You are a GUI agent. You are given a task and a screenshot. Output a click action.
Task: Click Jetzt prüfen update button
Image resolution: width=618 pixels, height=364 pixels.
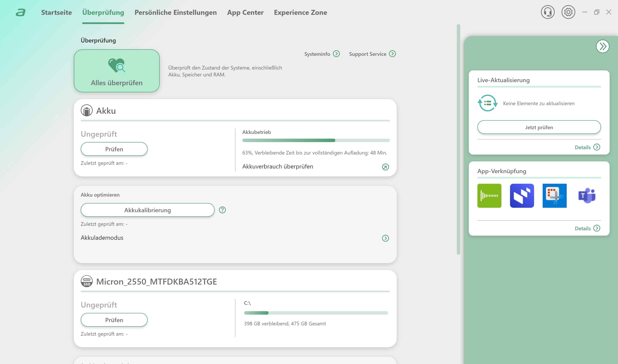tap(539, 127)
